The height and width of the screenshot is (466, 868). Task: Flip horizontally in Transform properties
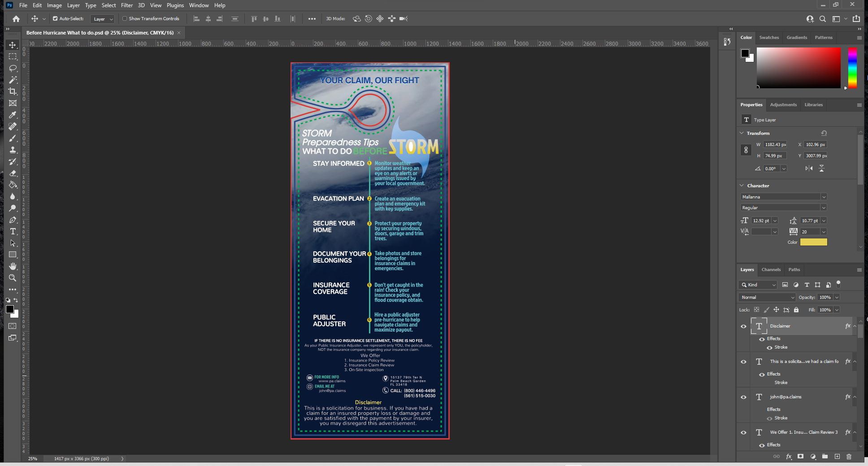click(809, 168)
